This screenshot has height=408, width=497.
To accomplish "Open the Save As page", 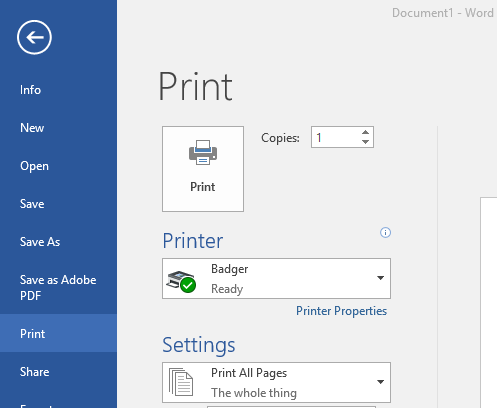I will pos(40,242).
